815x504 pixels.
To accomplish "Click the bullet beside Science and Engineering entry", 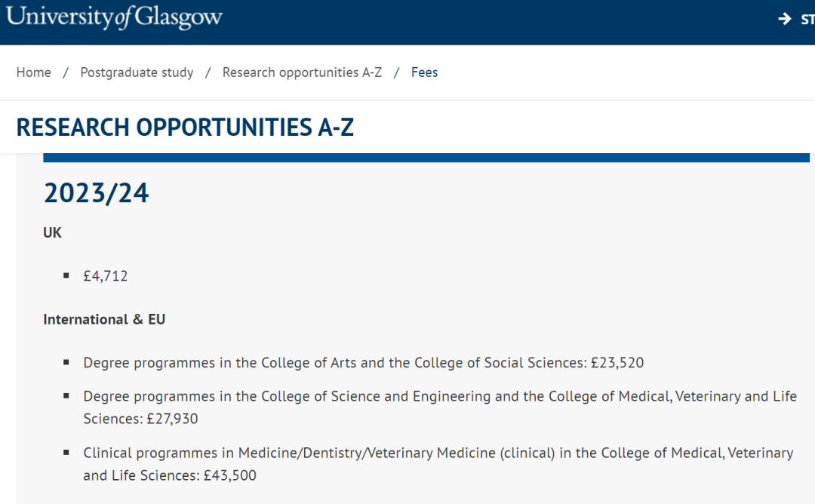I will (x=66, y=396).
